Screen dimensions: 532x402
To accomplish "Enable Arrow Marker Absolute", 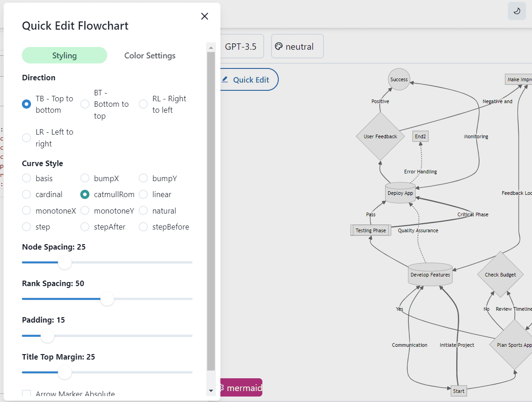I will [26, 393].
